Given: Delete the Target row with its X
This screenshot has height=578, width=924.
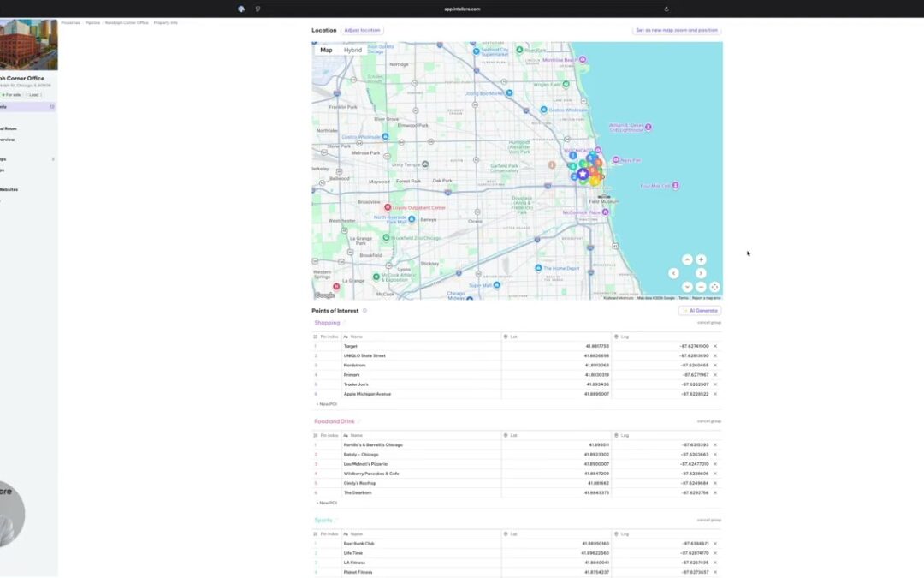Looking at the screenshot, I should [x=714, y=346].
